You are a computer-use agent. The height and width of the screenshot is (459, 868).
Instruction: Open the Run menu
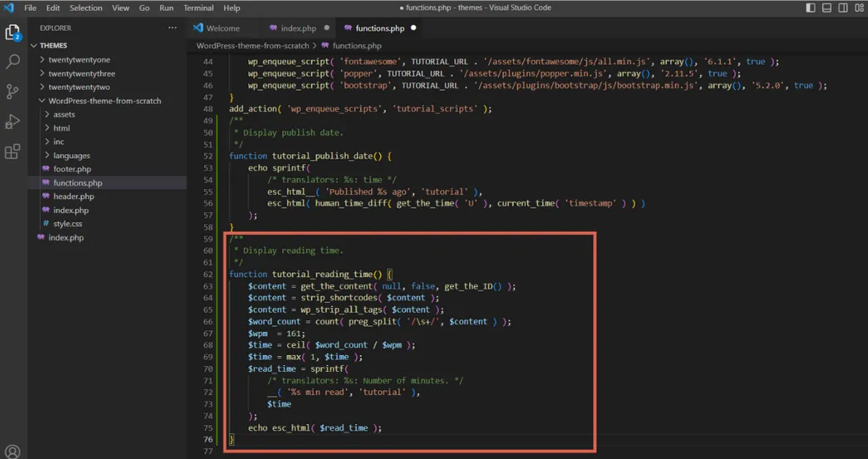[166, 7]
